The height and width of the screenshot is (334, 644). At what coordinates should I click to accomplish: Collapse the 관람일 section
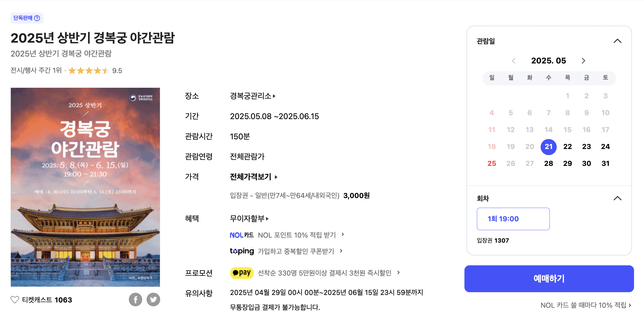pyautogui.click(x=617, y=41)
